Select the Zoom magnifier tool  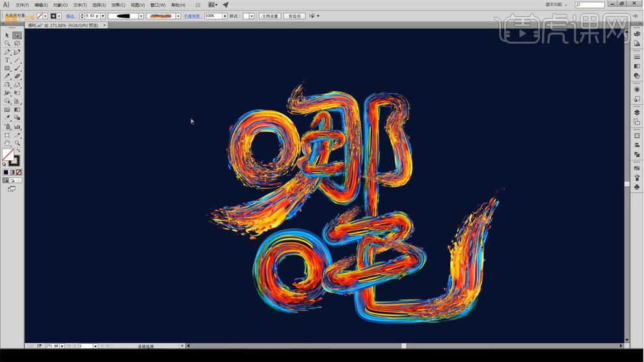click(17, 143)
